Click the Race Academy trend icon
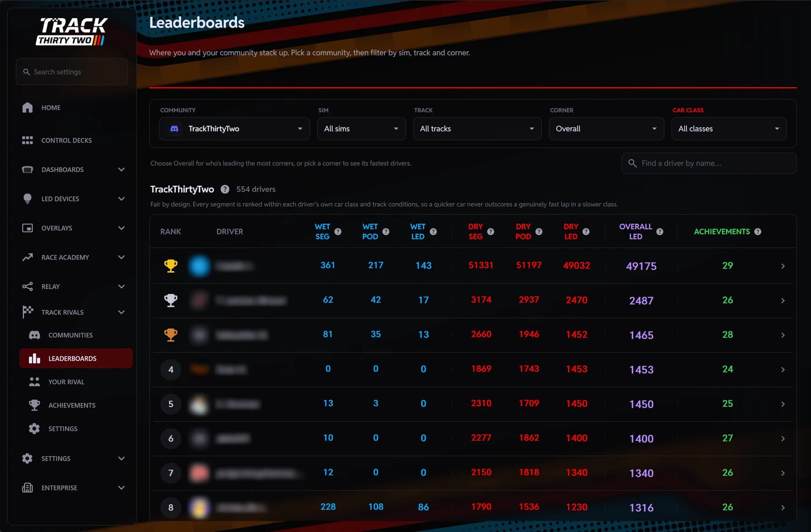 pyautogui.click(x=28, y=257)
